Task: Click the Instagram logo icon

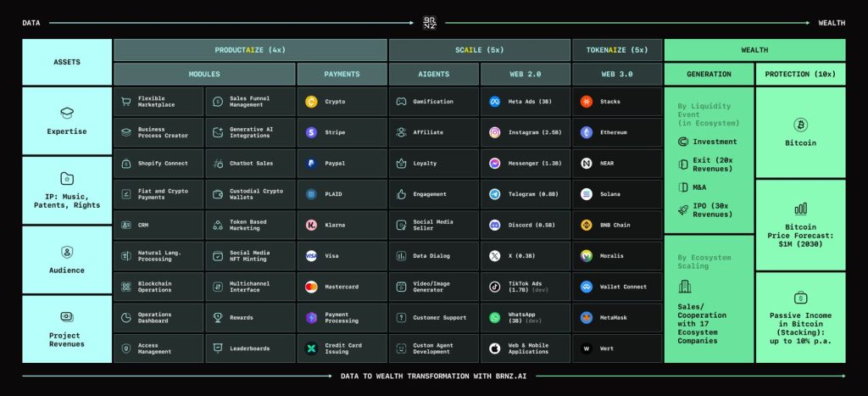Action: pyautogui.click(x=495, y=132)
